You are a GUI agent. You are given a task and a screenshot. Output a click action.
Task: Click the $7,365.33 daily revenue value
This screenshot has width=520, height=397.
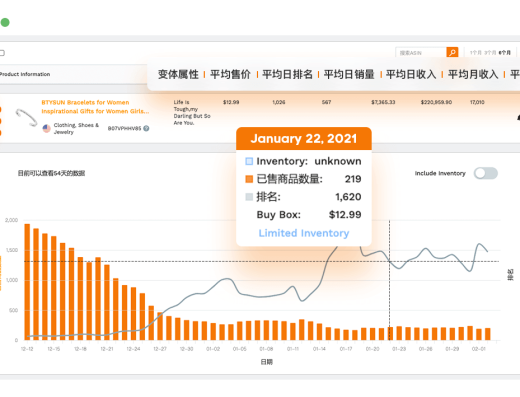pos(383,102)
